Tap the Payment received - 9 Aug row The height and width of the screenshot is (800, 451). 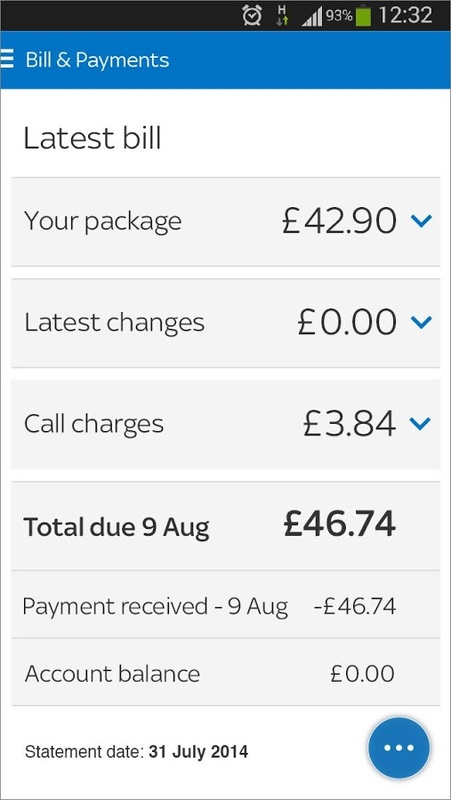click(x=226, y=605)
